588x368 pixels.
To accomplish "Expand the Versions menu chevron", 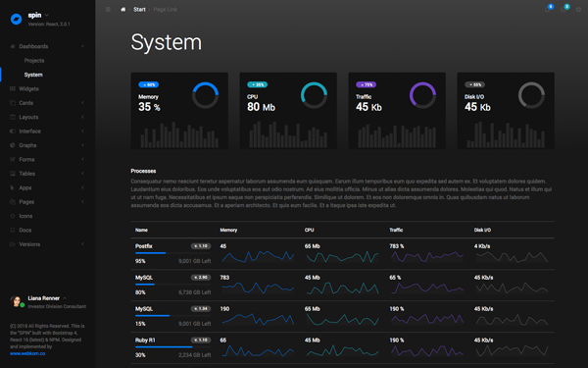I will click(x=82, y=244).
